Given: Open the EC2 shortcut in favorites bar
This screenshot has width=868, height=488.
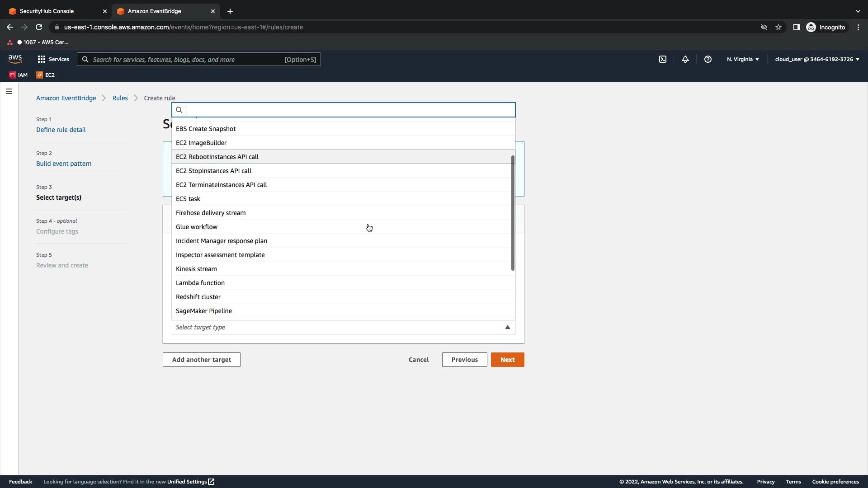Looking at the screenshot, I should [46, 75].
